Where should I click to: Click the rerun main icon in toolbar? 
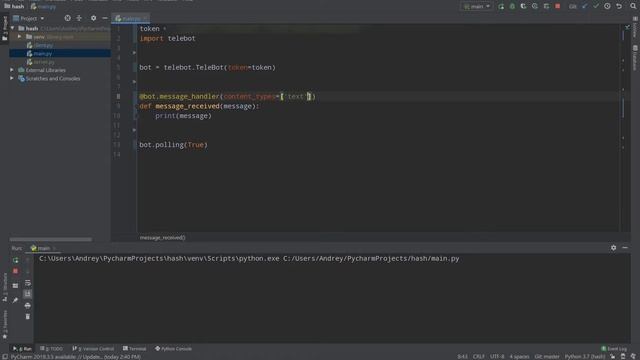click(x=501, y=7)
